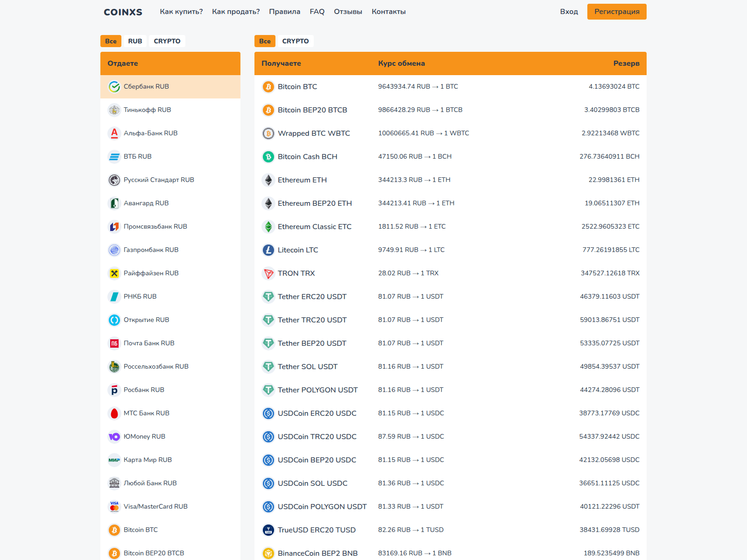Switch receive list to CRYPTO filter
The width and height of the screenshot is (747, 560).
(x=295, y=41)
